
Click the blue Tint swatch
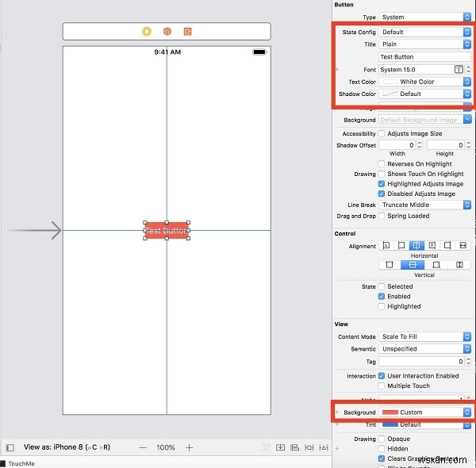(x=390, y=424)
